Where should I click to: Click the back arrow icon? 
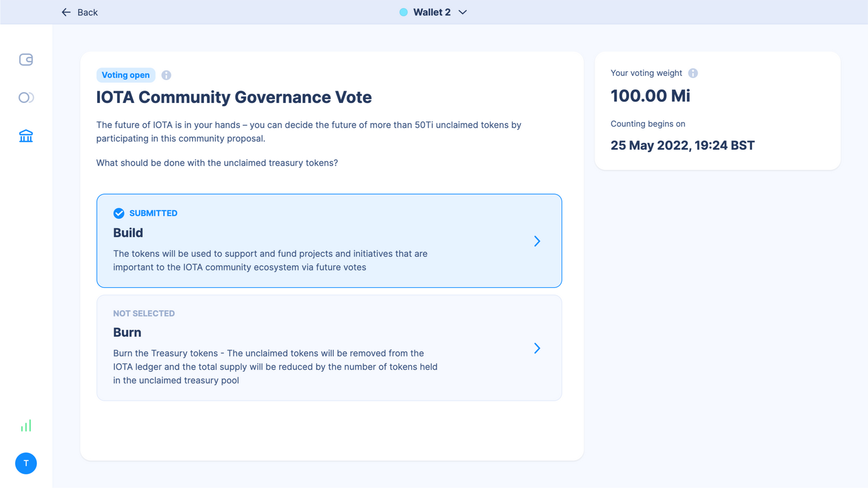click(66, 12)
